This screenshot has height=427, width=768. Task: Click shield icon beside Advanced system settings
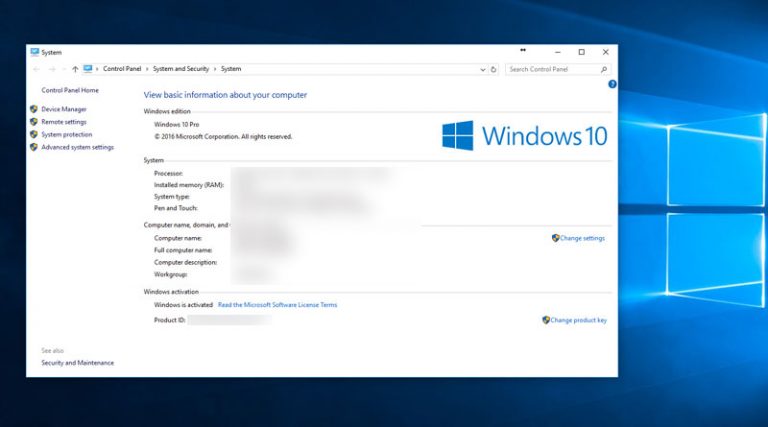(x=34, y=147)
